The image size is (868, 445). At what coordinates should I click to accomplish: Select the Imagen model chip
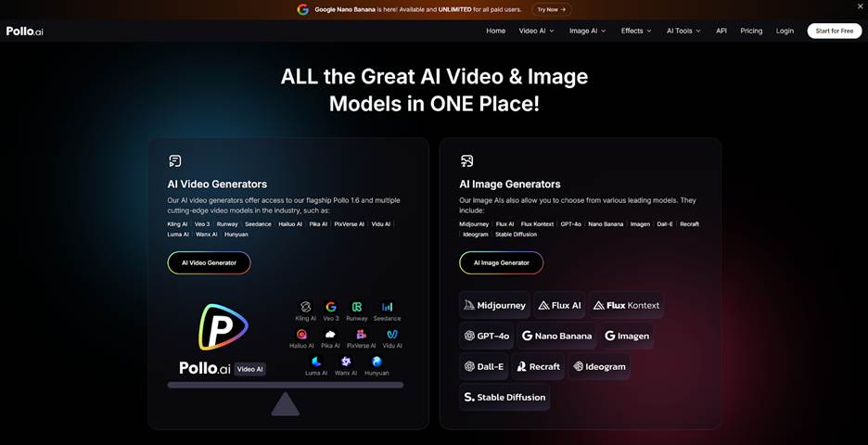(627, 336)
